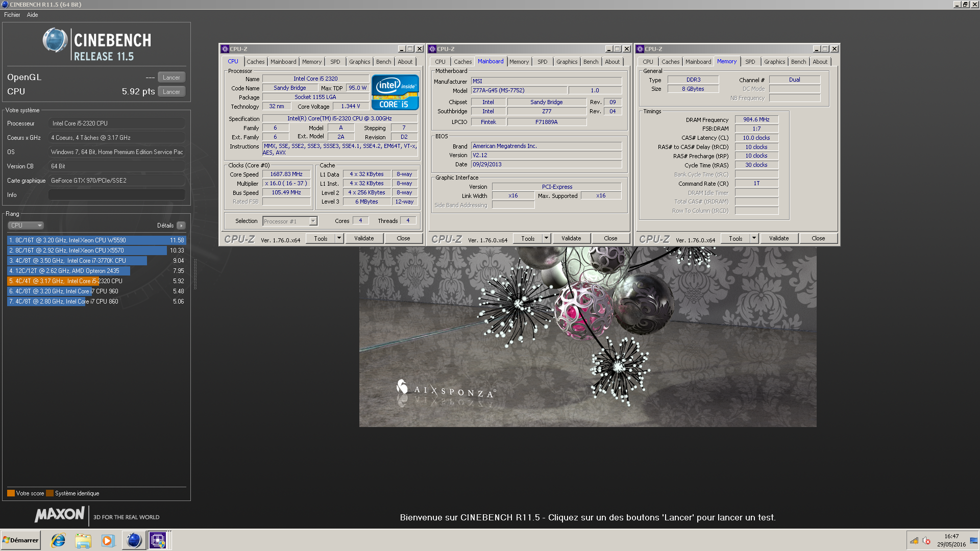Open Processor #1 selection dropdown

coord(290,221)
